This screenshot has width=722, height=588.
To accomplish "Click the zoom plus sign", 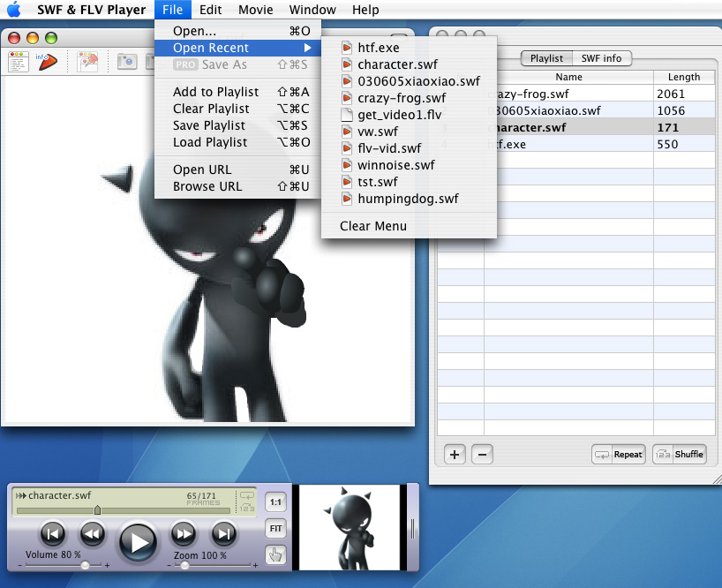I will 256,565.
